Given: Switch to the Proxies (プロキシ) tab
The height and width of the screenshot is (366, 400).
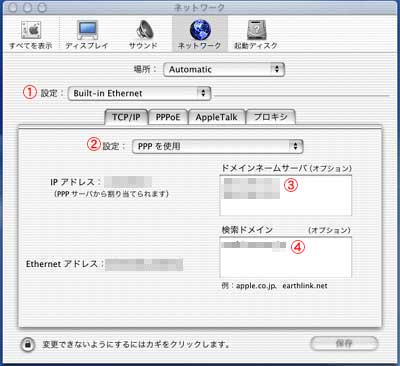Looking at the screenshot, I should pyautogui.click(x=271, y=117).
